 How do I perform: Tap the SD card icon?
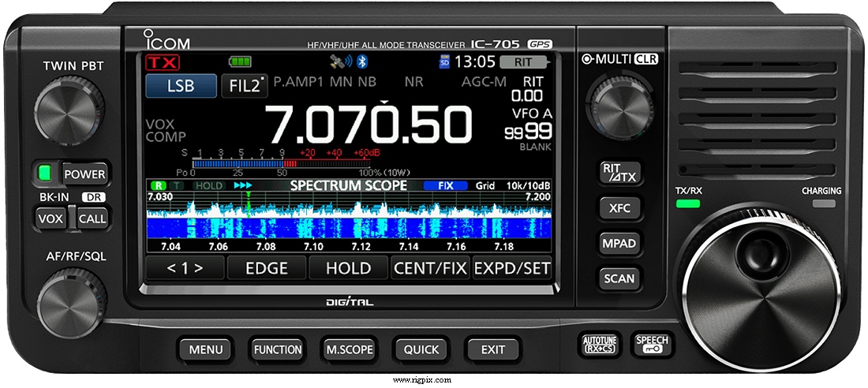[444, 62]
